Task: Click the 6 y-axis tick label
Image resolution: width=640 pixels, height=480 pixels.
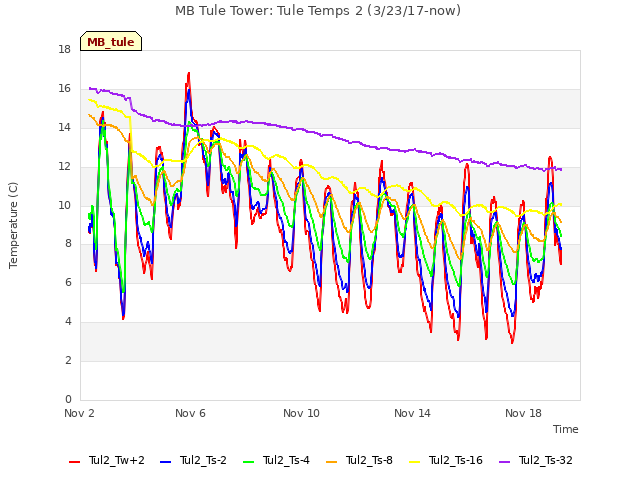Action: pos(68,282)
